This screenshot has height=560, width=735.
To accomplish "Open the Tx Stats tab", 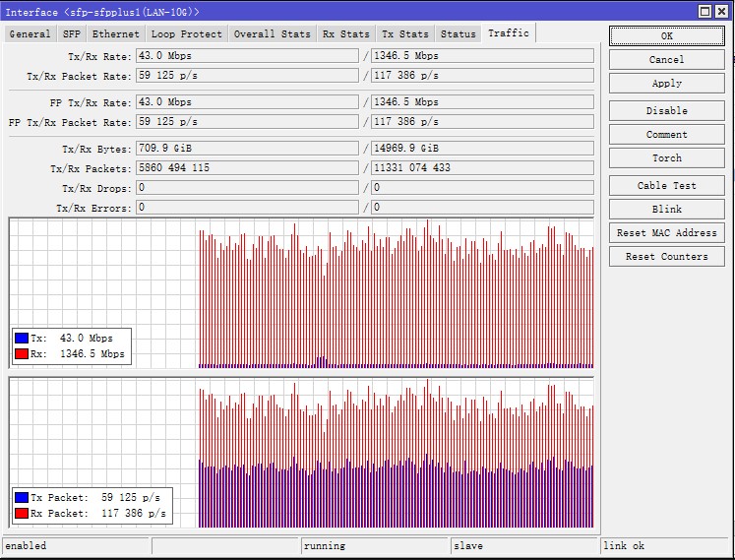I will point(405,33).
